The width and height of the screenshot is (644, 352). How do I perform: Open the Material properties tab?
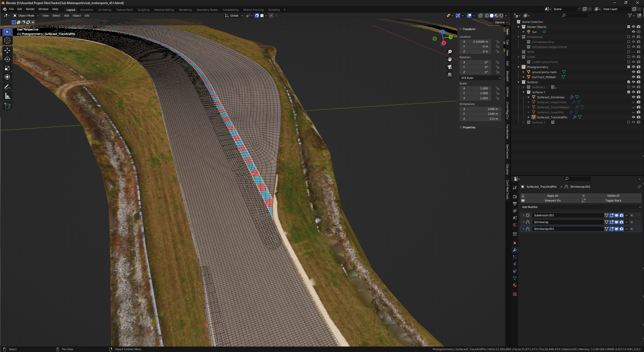pyautogui.click(x=515, y=285)
